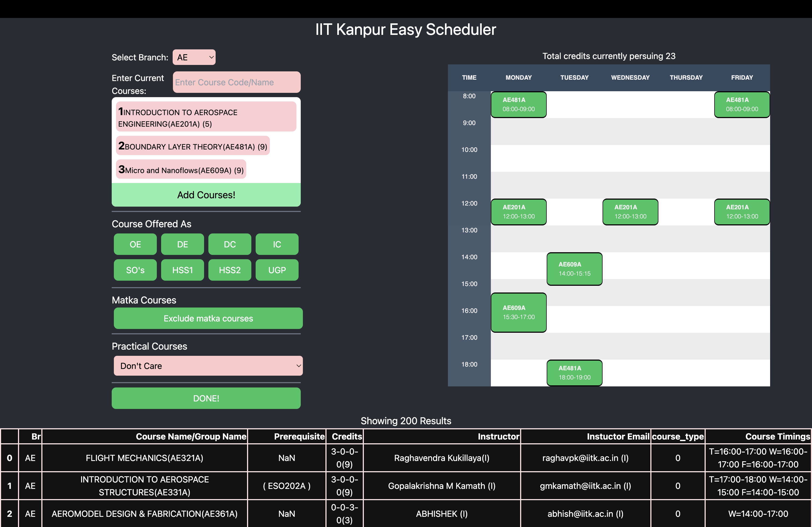812x527 pixels.
Task: Submit filters with the DONE! button
Action: point(206,398)
